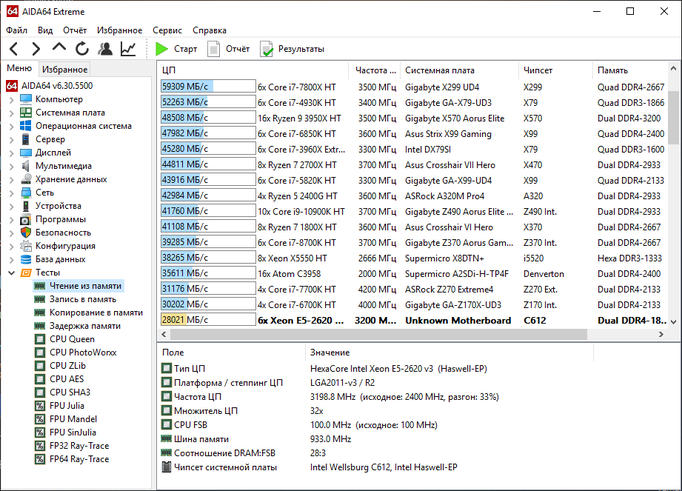
Task: Click the vertical scrollbar thumb of the results table
Action: click(673, 117)
